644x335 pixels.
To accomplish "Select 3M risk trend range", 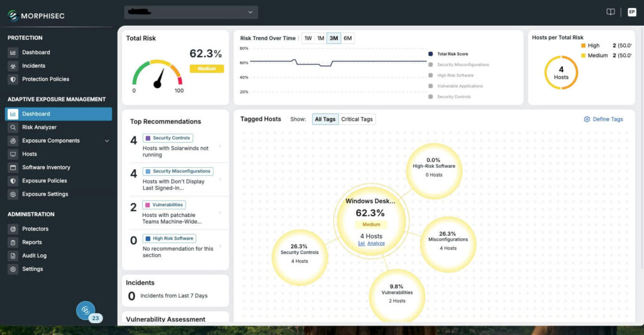I will point(334,38).
